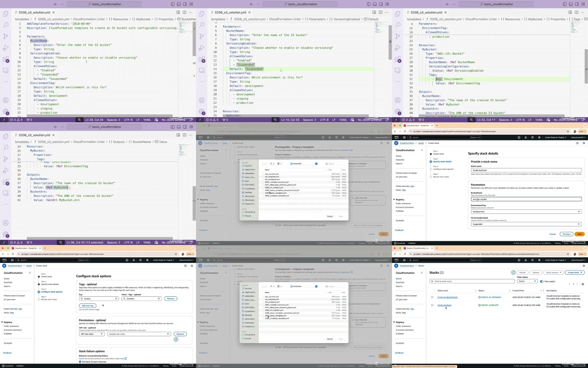Click the Add new tag button
588x368 pixels.
tap(88, 306)
